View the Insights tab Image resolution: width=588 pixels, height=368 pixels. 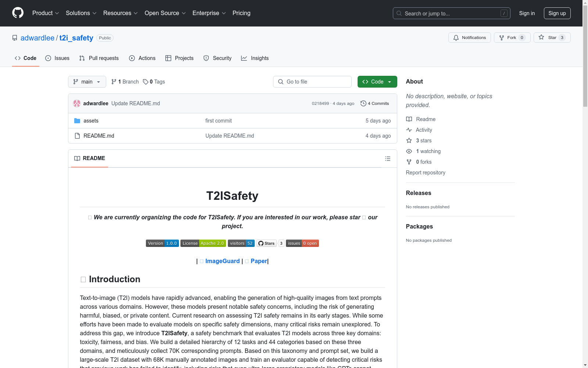(255, 58)
